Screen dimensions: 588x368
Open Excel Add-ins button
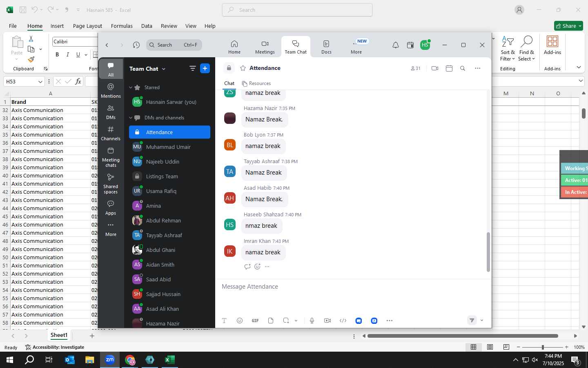click(x=552, y=45)
